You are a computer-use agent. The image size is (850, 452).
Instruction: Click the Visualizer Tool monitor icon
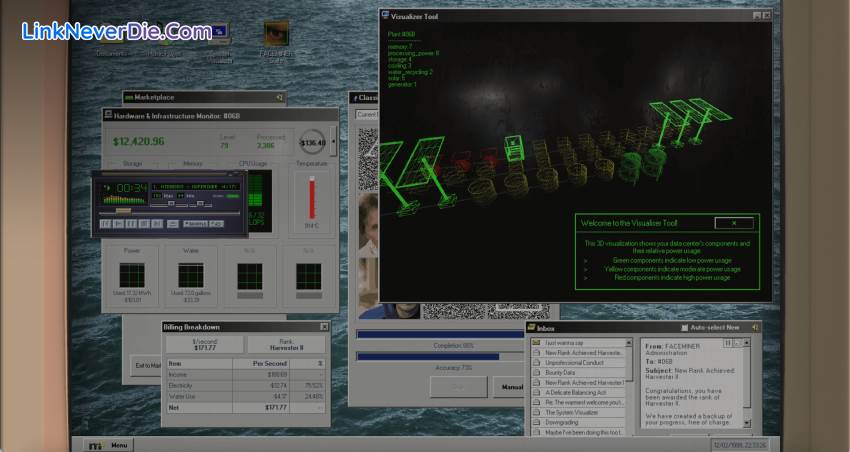click(386, 15)
